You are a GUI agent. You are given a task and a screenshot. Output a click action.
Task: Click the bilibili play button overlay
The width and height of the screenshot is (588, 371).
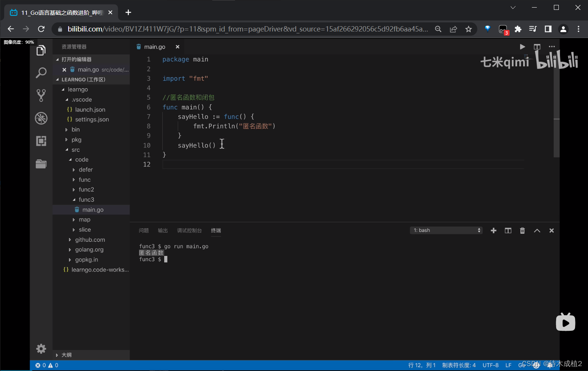pos(566,322)
